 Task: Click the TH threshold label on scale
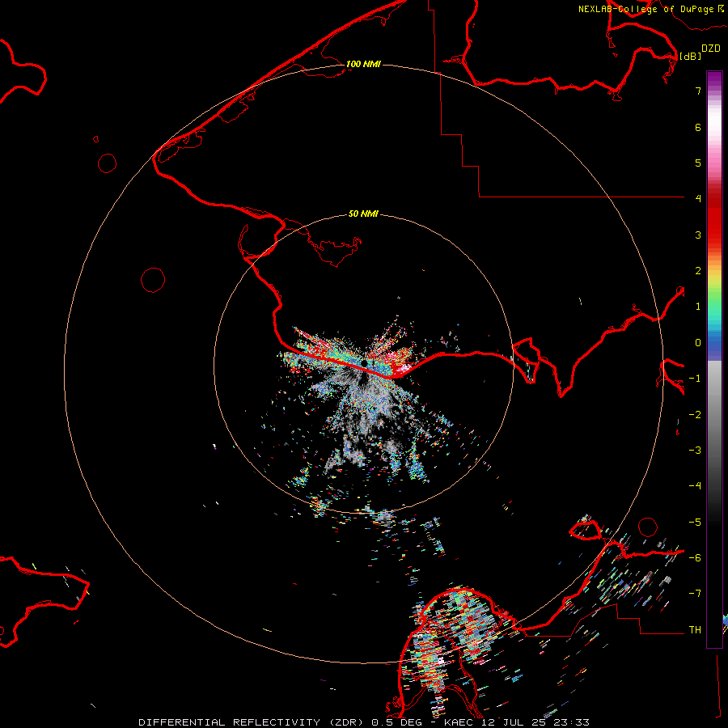point(695,630)
